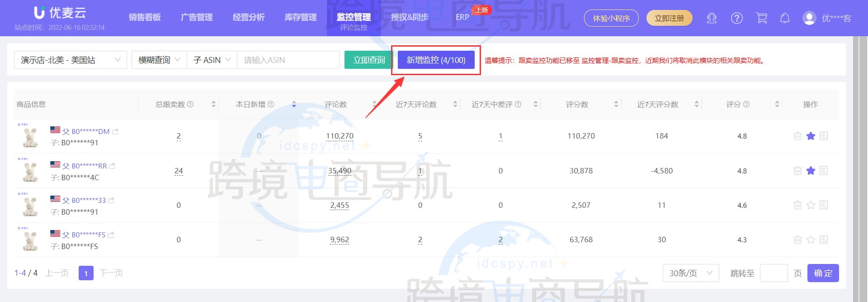The height and width of the screenshot is (302, 868).
Task: Open the ERP menu
Action: (x=462, y=17)
